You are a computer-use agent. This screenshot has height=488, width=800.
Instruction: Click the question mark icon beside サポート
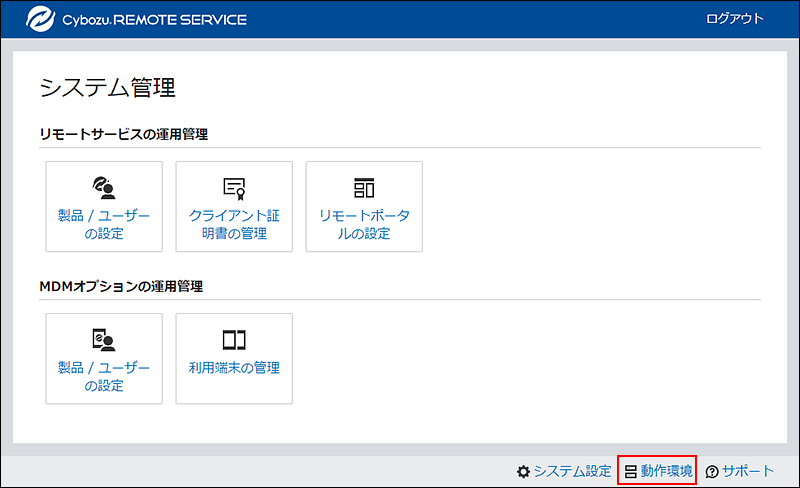tap(712, 471)
